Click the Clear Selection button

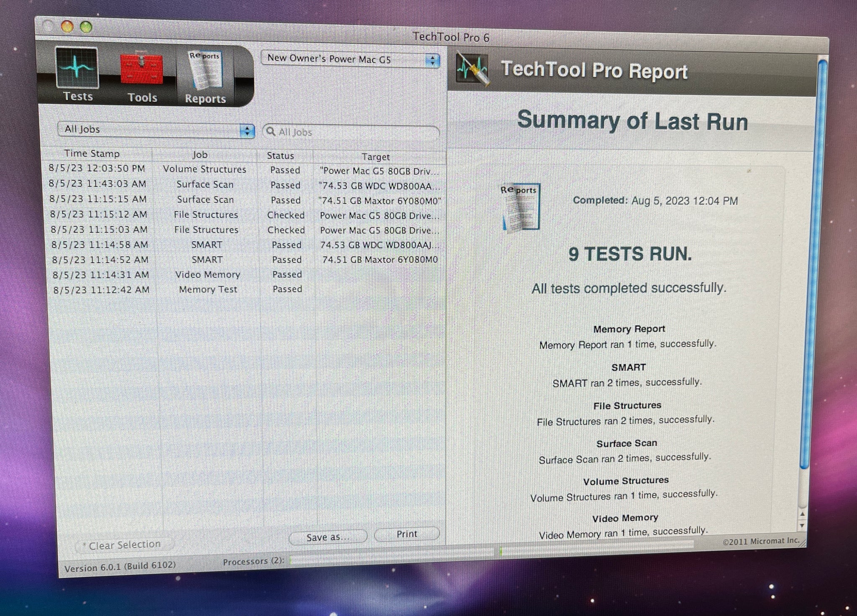124,545
